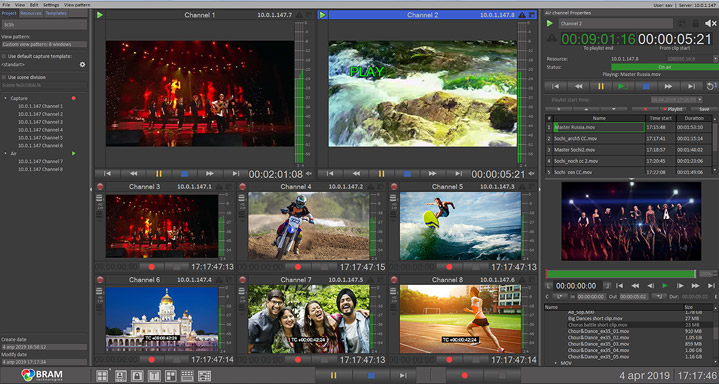719x384 pixels.
Task: Toggle loop playback icon in Air channel
Action: point(712,86)
